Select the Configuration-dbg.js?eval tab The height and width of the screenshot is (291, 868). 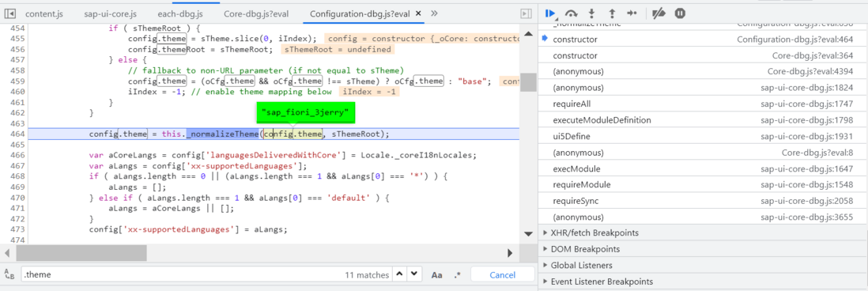(360, 13)
